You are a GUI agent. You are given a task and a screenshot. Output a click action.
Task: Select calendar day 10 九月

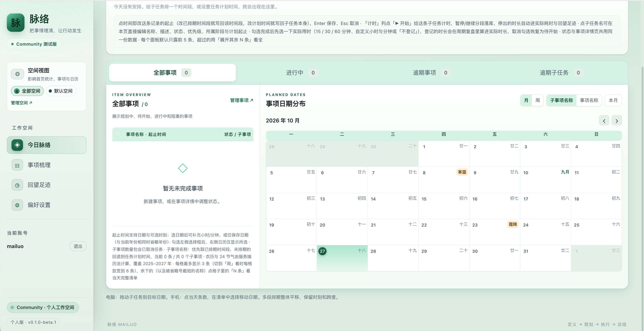pos(546,180)
